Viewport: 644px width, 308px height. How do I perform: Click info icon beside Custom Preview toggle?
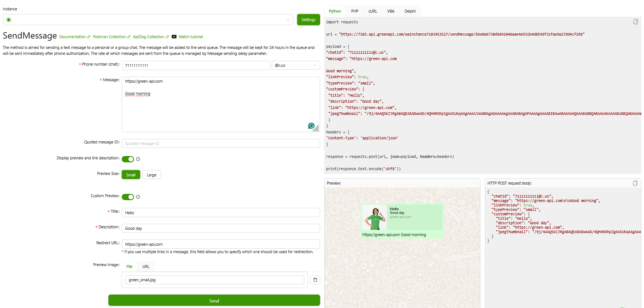138,197
